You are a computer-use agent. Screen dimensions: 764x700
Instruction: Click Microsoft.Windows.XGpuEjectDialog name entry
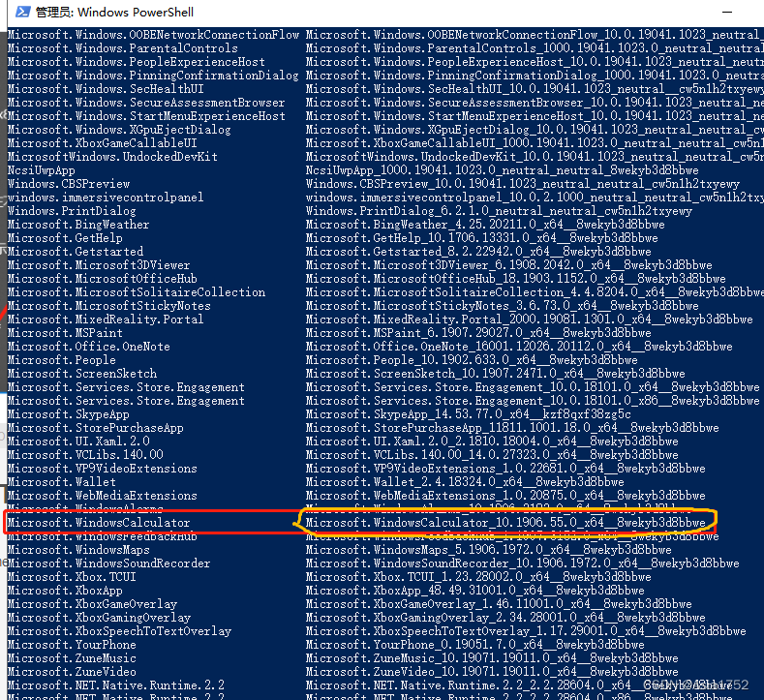119,130
